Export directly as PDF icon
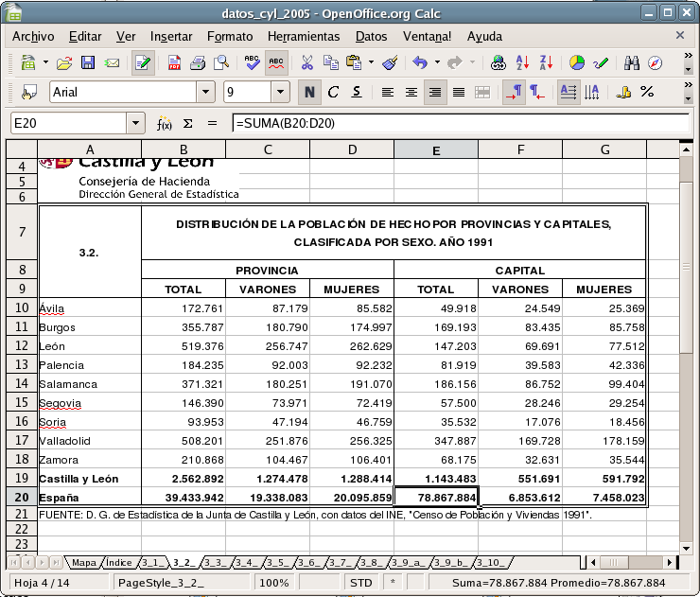Image resolution: width=700 pixels, height=597 pixels. 174,63
